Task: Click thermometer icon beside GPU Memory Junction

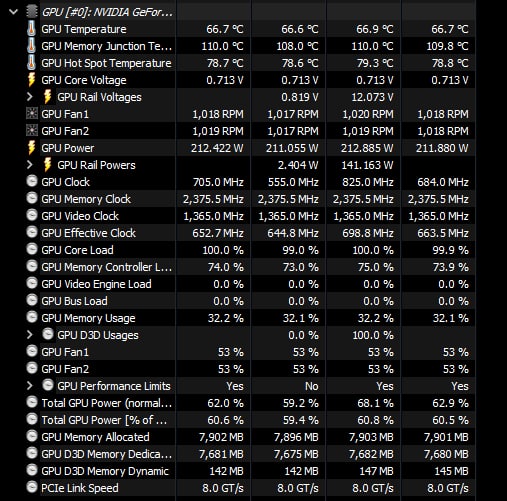Action: point(31,46)
